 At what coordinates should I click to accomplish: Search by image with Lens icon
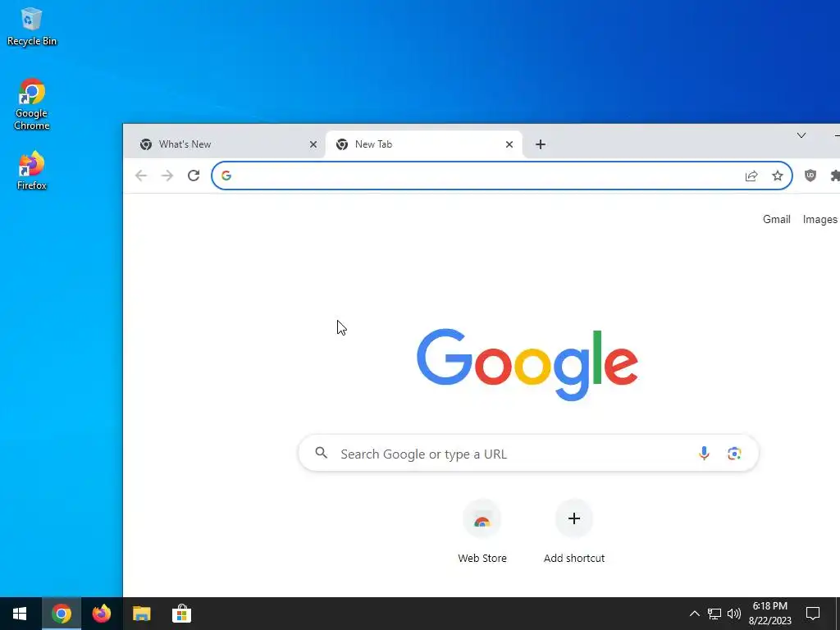tap(734, 453)
